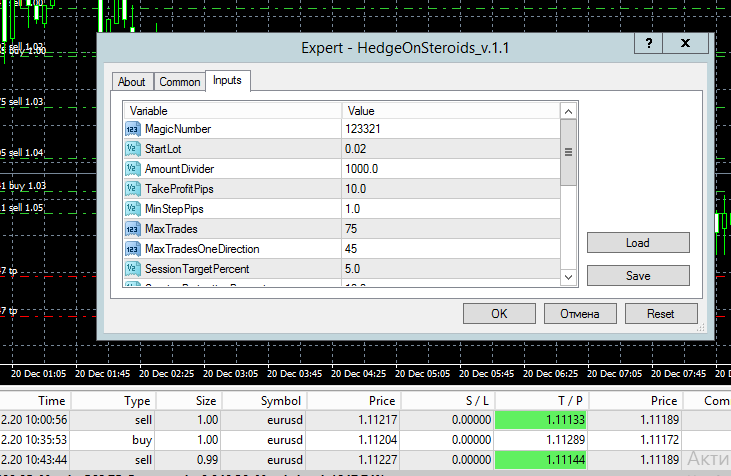Click the MagicNumber integer type icon
731x476 pixels.
pos(132,129)
